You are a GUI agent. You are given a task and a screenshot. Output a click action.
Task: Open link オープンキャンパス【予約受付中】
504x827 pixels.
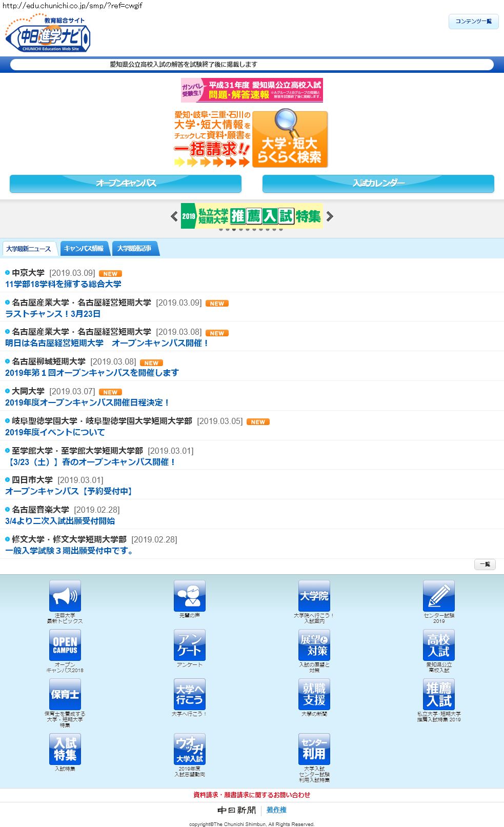(70, 491)
